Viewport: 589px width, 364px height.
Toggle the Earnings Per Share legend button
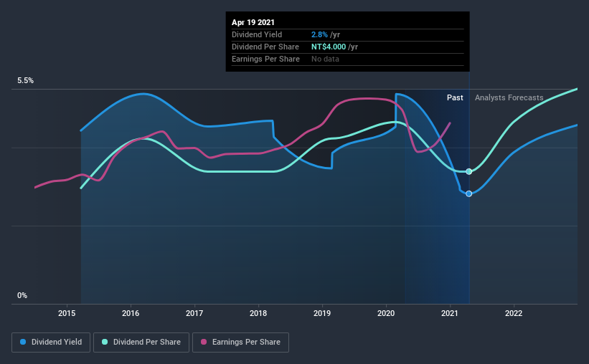pos(241,343)
